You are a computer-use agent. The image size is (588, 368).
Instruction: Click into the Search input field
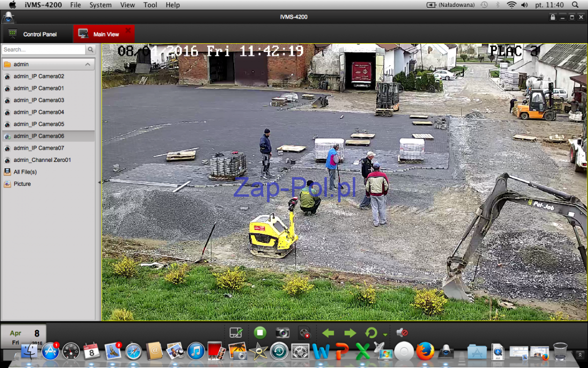click(43, 50)
